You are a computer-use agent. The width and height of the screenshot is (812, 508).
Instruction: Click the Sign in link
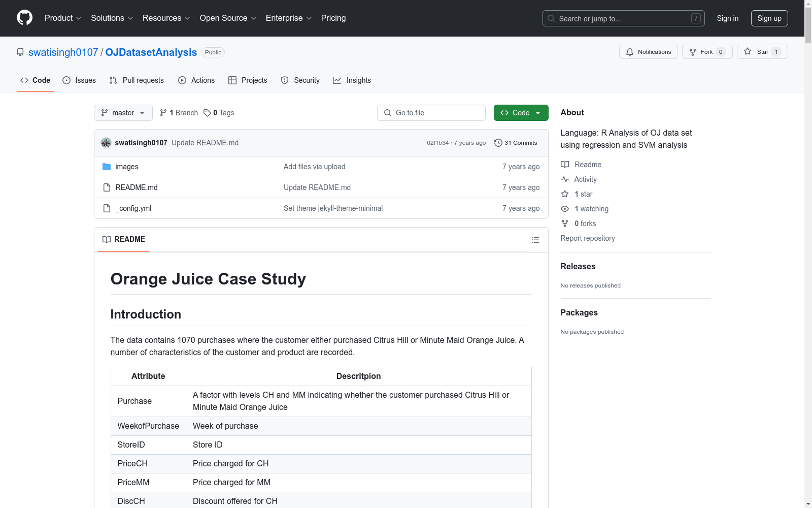coord(728,18)
